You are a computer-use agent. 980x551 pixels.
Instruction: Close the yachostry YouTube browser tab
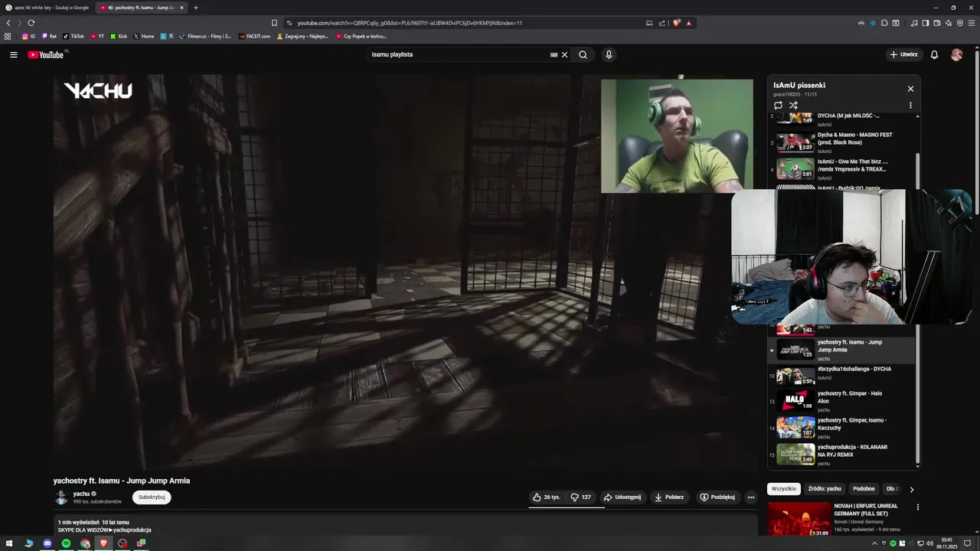pyautogui.click(x=181, y=8)
